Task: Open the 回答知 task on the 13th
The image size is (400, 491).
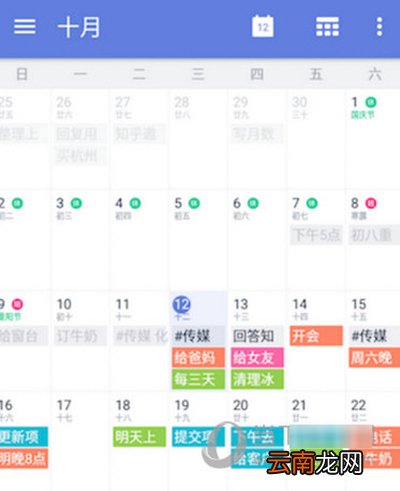Action: pos(257,336)
